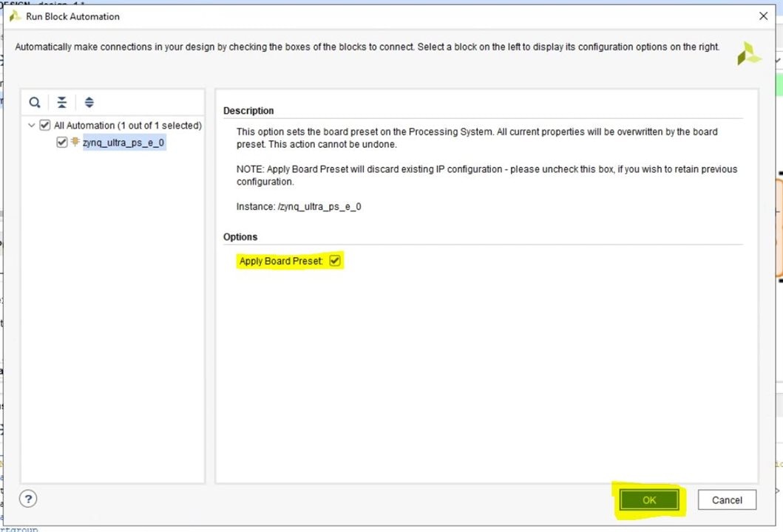Screen dimensions: 783x532
Task: Click the Xilinx logo in the dialog header
Action: point(748,53)
